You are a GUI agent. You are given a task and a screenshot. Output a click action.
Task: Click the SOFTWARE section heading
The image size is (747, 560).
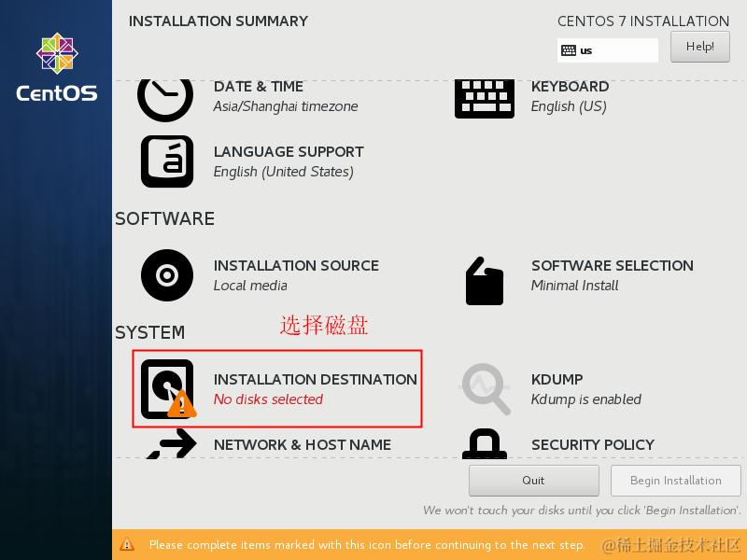(165, 219)
